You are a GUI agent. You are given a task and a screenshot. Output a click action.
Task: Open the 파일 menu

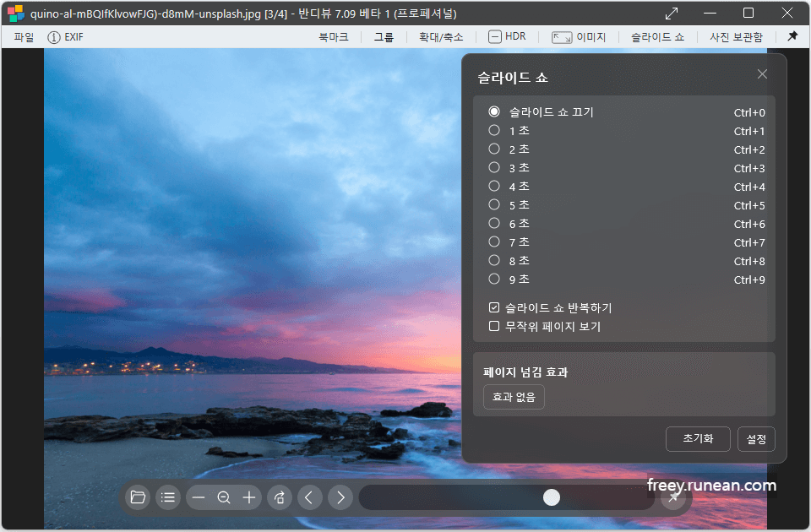[x=23, y=36]
